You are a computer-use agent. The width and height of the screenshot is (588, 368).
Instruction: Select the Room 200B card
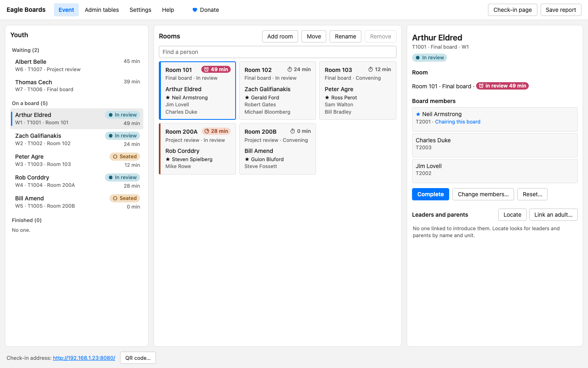pos(278,149)
